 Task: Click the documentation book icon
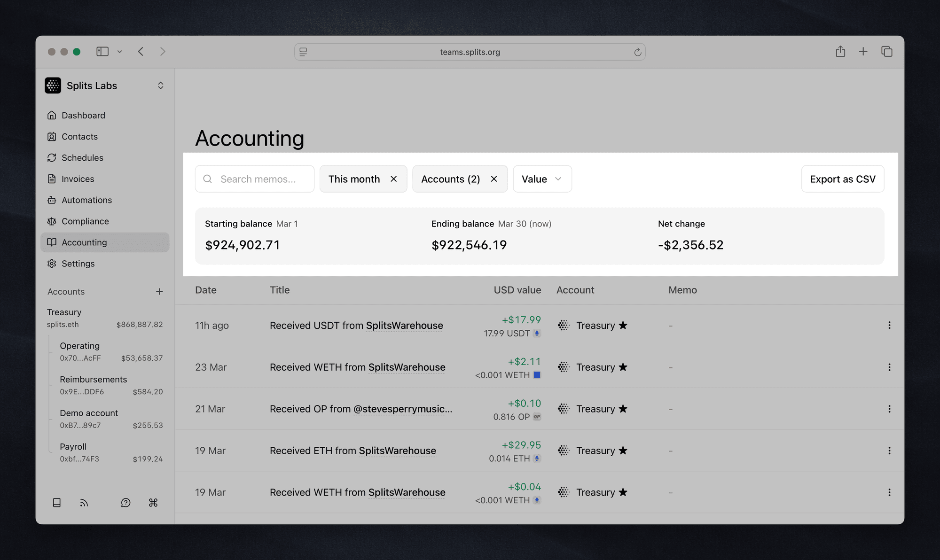[x=56, y=502]
